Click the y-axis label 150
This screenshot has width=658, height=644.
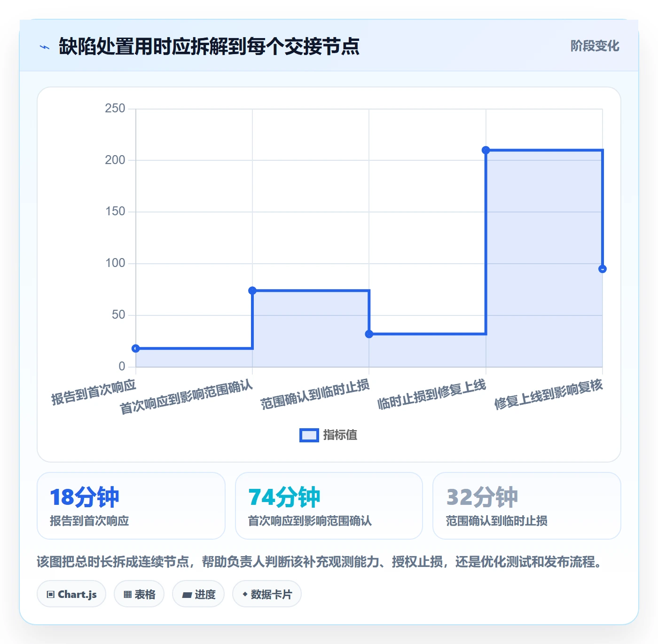pyautogui.click(x=115, y=212)
